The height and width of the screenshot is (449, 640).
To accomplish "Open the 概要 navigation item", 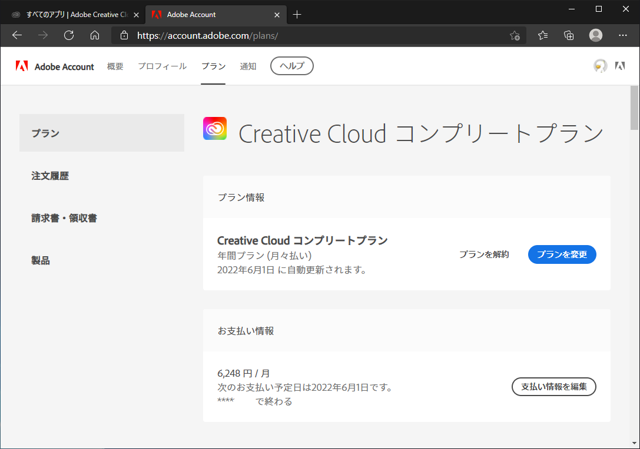I will click(115, 66).
